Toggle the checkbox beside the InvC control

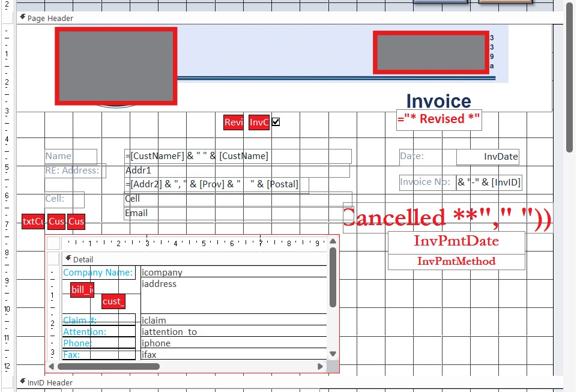276,122
